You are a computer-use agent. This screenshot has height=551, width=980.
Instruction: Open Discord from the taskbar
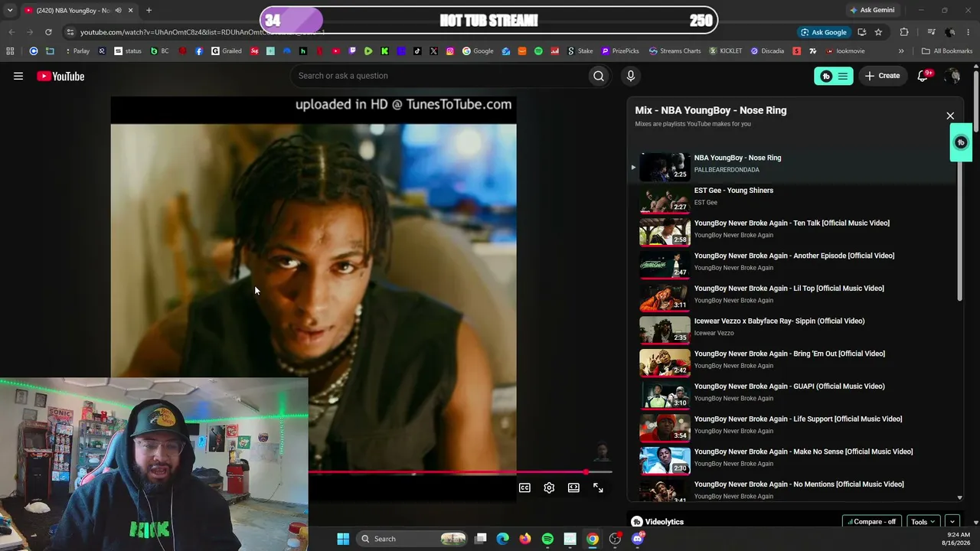point(638,539)
